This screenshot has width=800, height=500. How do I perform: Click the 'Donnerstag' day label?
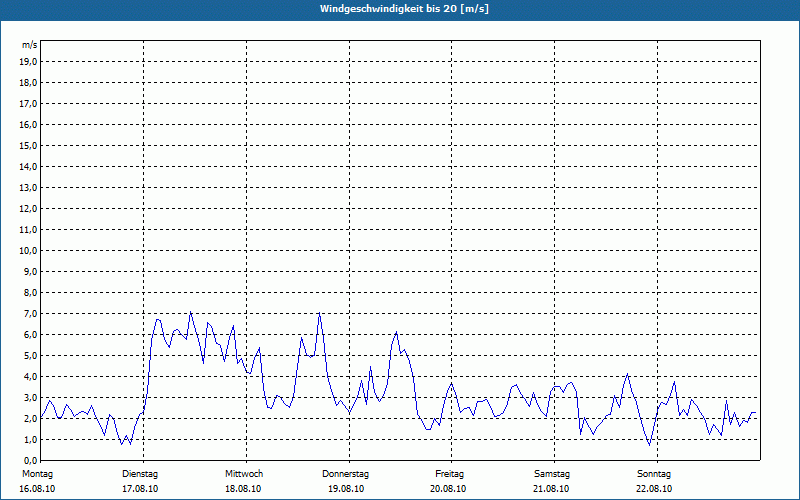point(345,474)
